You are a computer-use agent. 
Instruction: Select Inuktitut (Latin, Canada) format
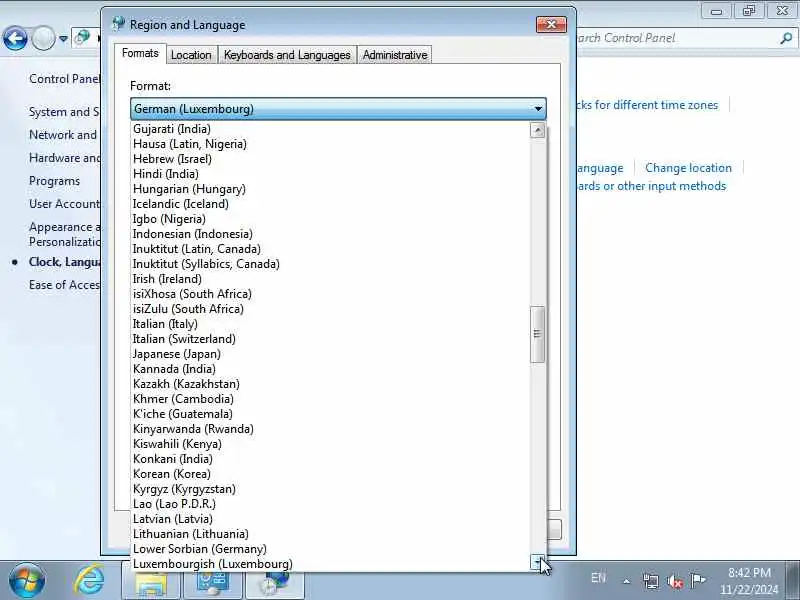[x=331, y=248]
